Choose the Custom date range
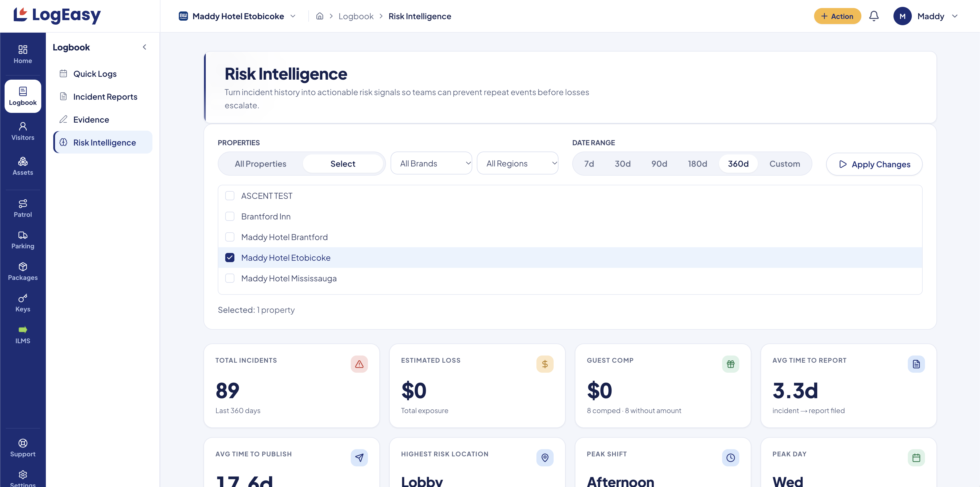The image size is (980, 487). 785,164
